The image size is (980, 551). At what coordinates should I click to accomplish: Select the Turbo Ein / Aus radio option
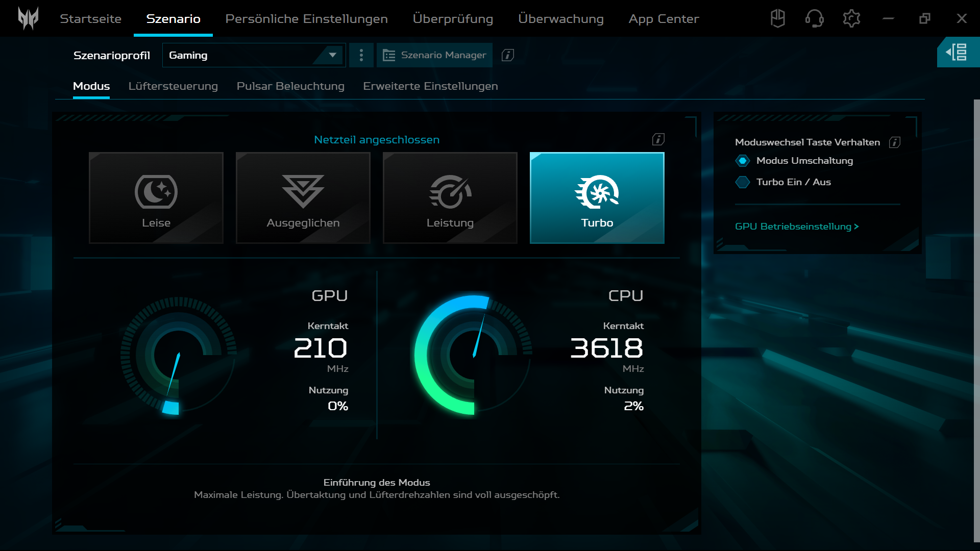pyautogui.click(x=743, y=182)
